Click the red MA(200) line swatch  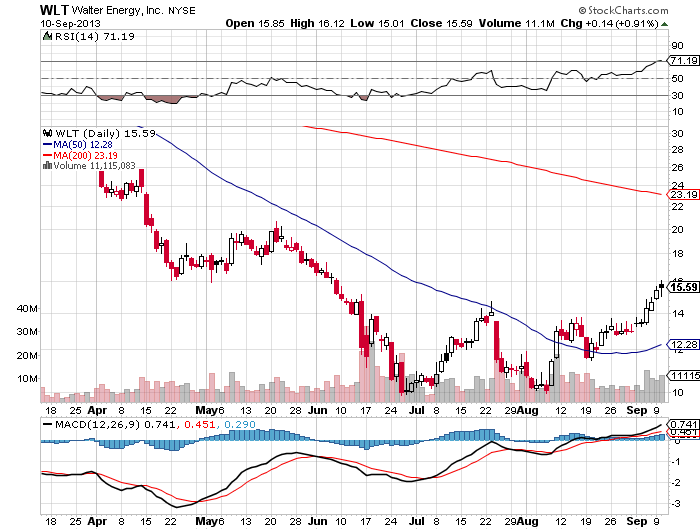pos(47,155)
